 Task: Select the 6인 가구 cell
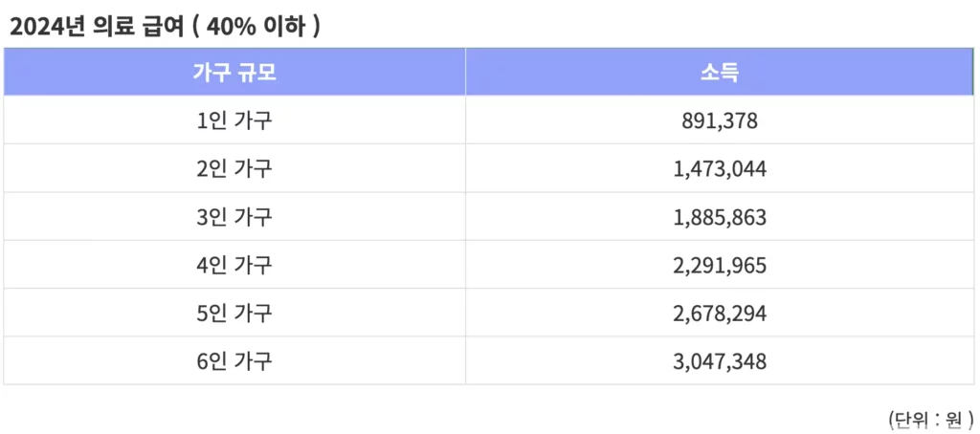click(234, 360)
